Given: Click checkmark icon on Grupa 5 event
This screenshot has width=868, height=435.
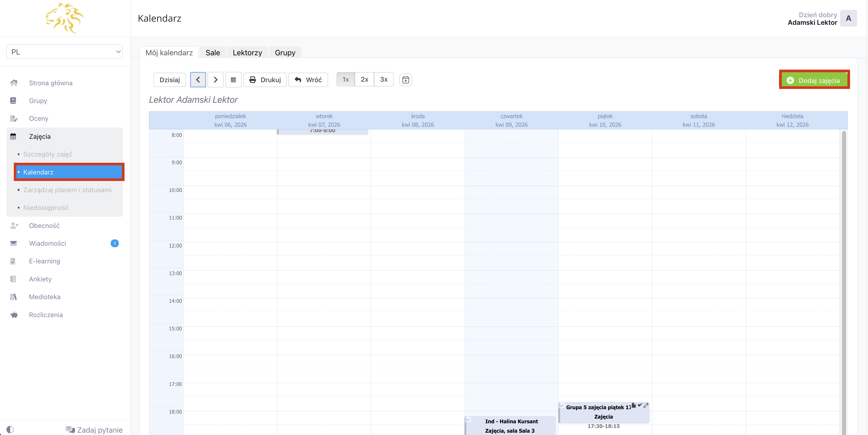Looking at the screenshot, I should coord(640,405).
